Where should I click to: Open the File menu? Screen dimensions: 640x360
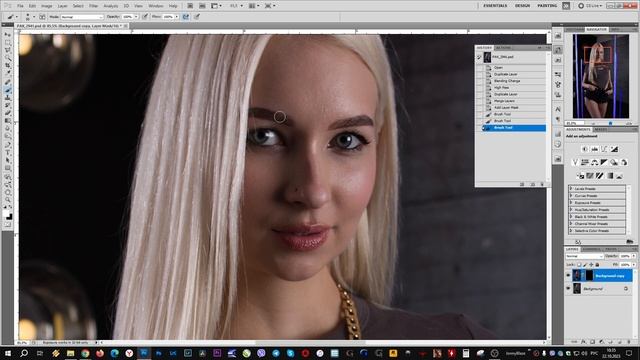20,6
